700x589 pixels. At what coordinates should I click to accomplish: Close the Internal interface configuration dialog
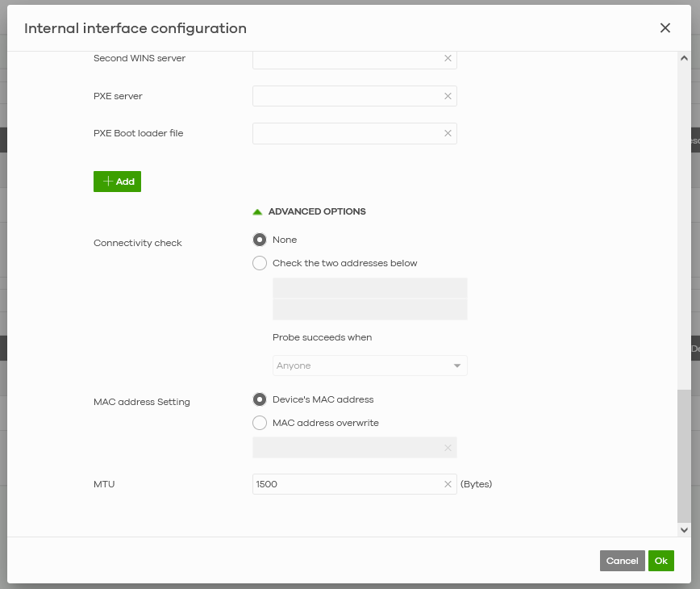point(665,28)
